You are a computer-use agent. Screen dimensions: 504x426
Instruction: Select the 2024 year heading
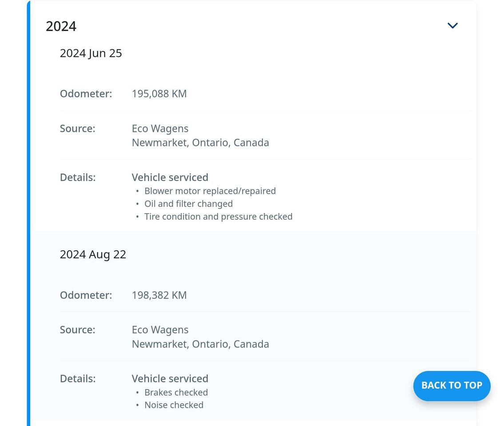click(x=61, y=26)
